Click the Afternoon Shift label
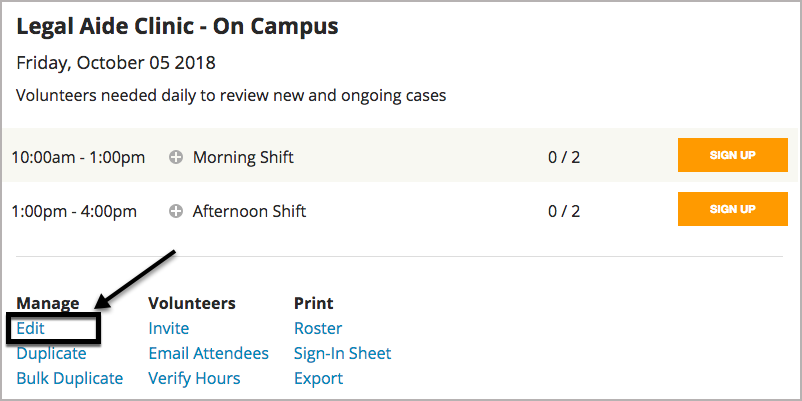The image size is (802, 401). (x=249, y=211)
